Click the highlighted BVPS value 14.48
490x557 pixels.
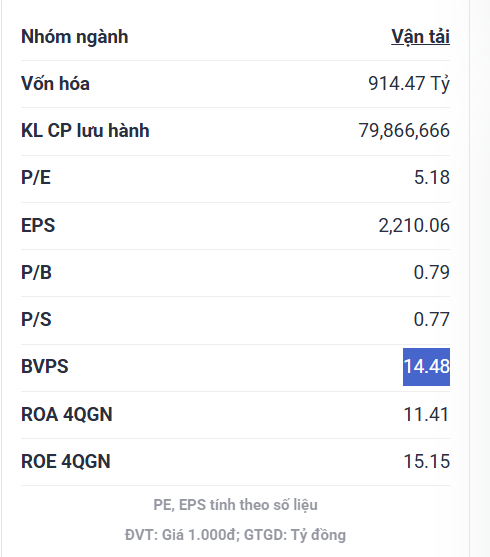pyautogui.click(x=426, y=367)
